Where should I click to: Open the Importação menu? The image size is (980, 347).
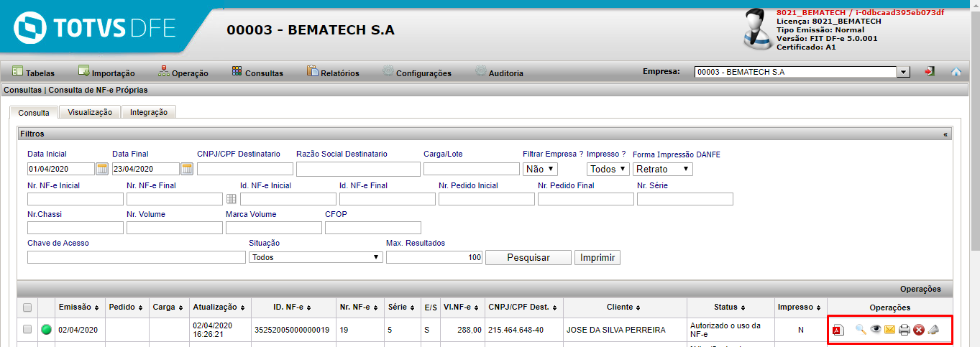[106, 73]
